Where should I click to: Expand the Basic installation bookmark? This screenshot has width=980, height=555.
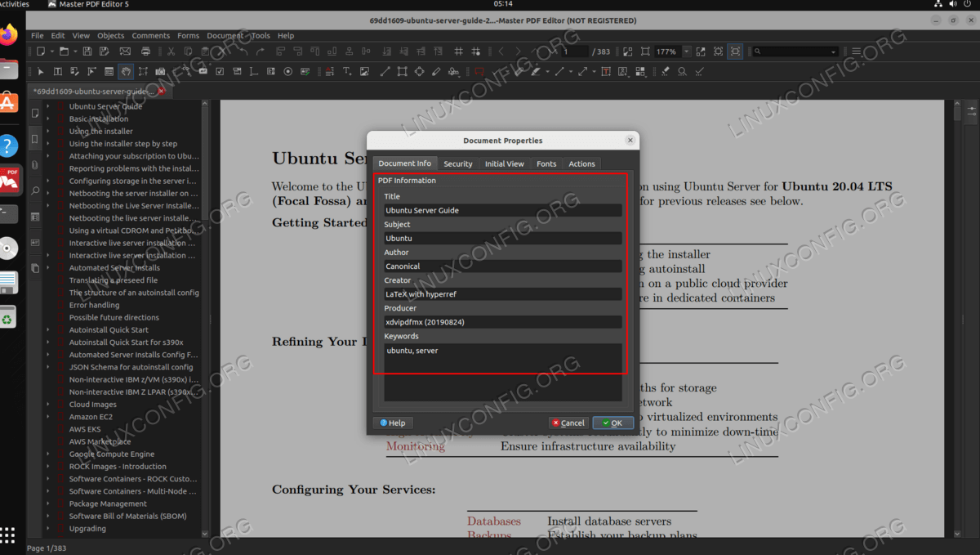[x=48, y=119]
